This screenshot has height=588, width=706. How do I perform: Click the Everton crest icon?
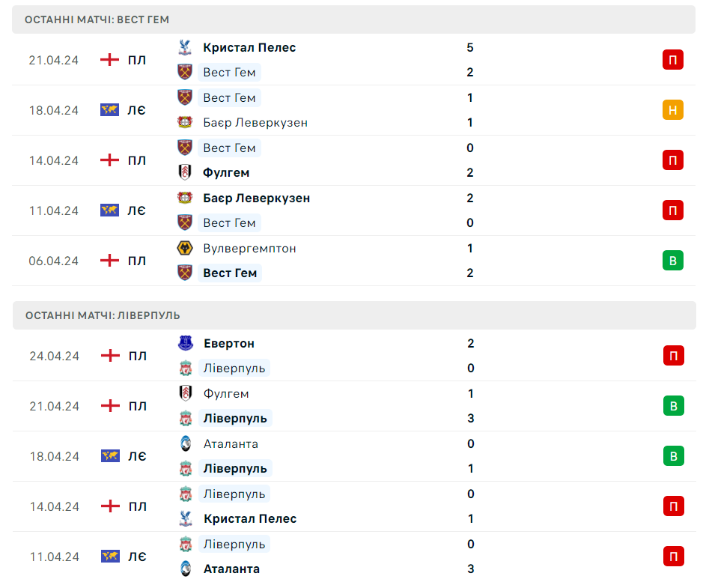[x=185, y=343]
